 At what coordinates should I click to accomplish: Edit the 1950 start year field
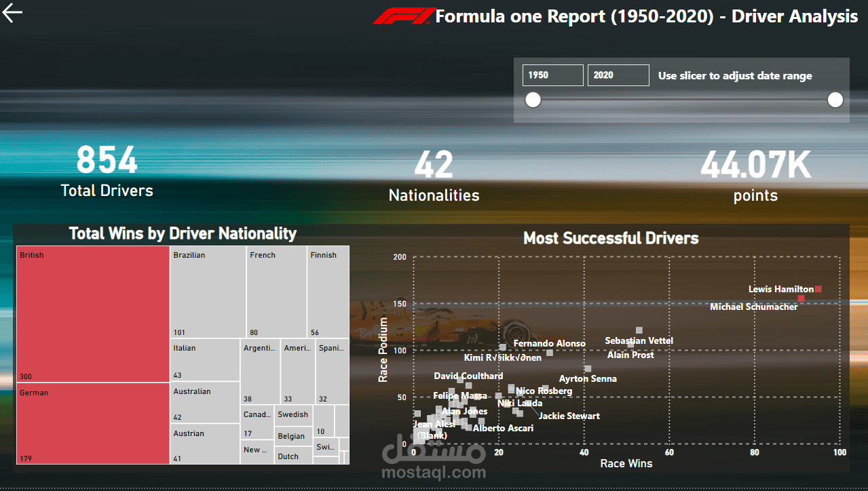pyautogui.click(x=552, y=75)
